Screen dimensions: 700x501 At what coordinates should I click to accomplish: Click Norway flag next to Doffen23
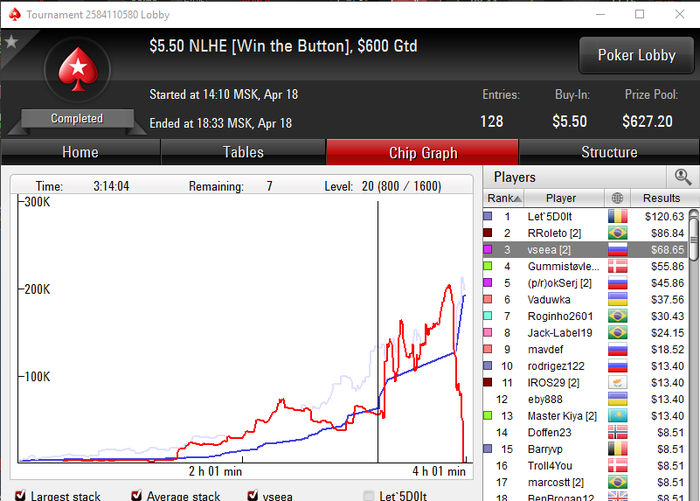coord(617,432)
